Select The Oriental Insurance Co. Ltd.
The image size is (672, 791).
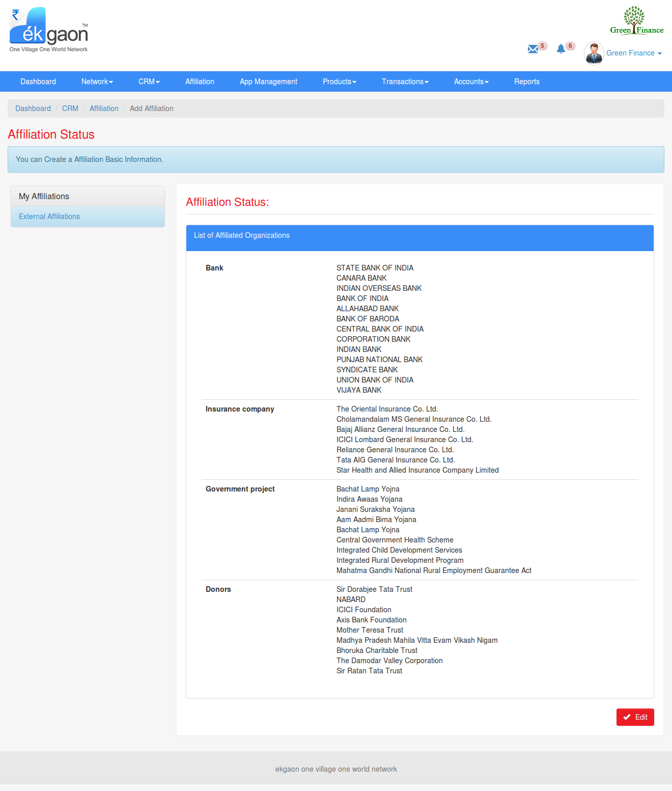point(387,409)
